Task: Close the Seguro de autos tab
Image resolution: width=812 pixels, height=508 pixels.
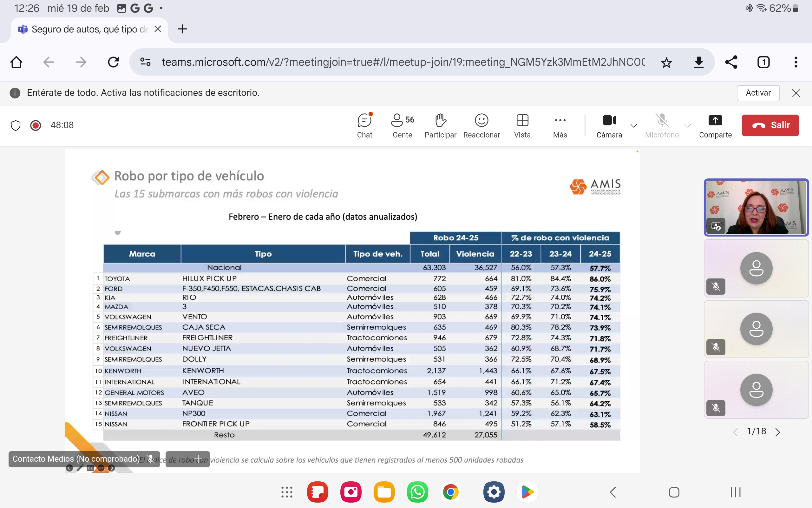Action: coord(158,29)
